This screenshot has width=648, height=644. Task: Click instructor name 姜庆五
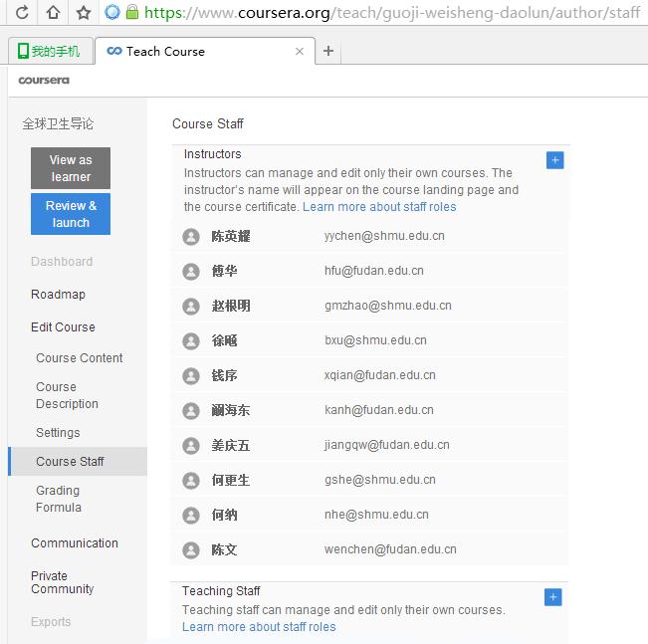point(231,445)
